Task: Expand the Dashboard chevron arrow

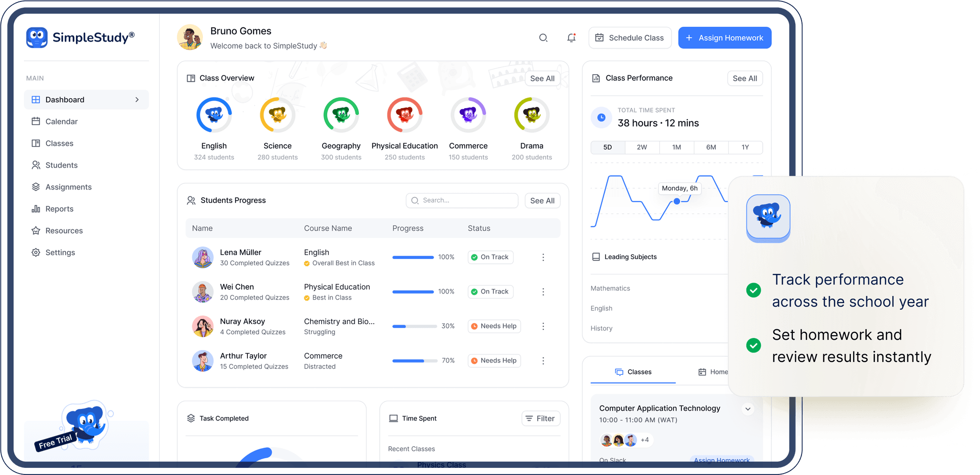Action: [x=137, y=100]
